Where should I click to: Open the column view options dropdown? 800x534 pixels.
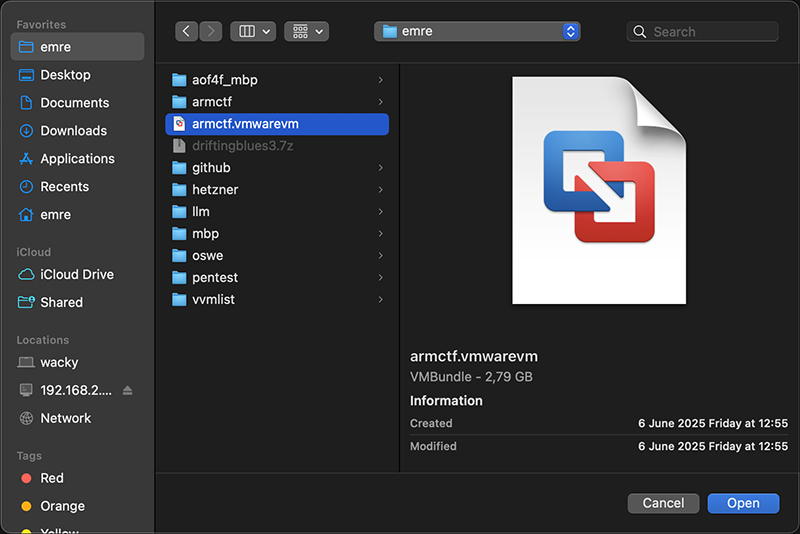(x=253, y=32)
